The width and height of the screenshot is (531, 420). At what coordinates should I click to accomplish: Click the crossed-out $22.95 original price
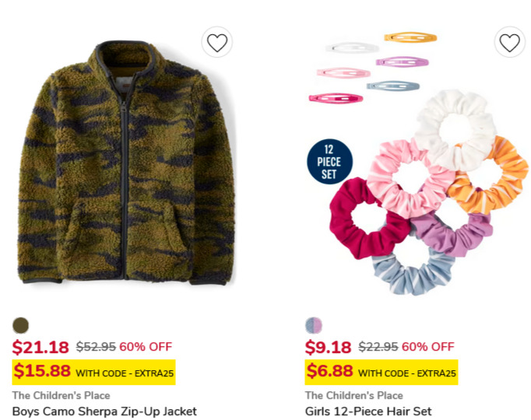pyautogui.click(x=378, y=347)
